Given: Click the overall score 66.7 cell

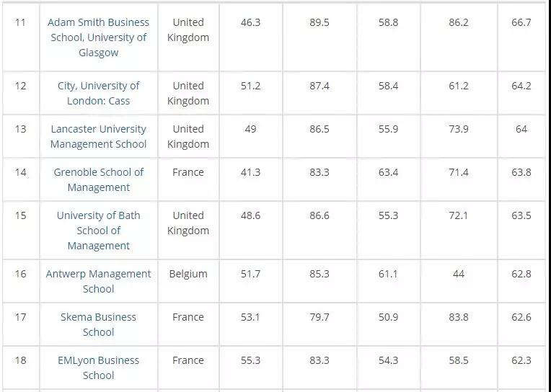Looking at the screenshot, I should coord(521,22).
